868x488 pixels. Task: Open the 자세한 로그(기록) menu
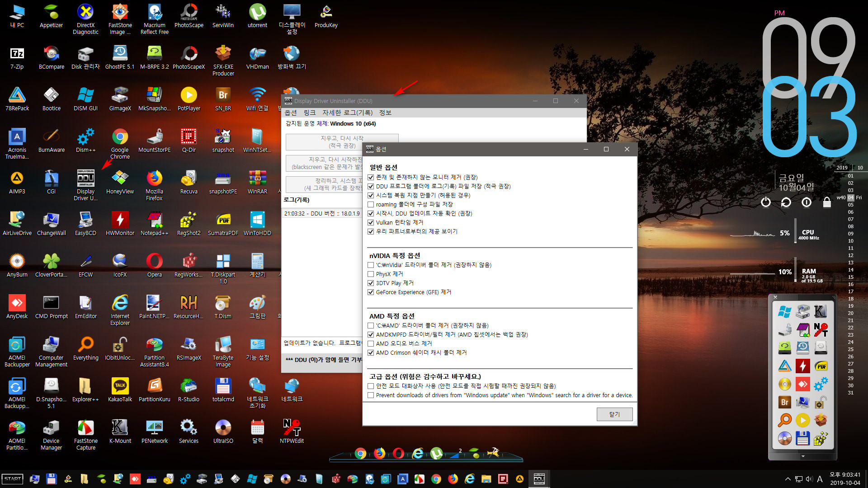(x=347, y=113)
